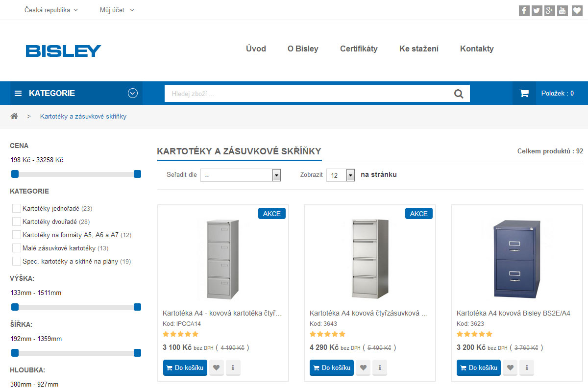Open the wishlist heart icon in top bar
The width and height of the screenshot is (588, 392).
tap(577, 10)
